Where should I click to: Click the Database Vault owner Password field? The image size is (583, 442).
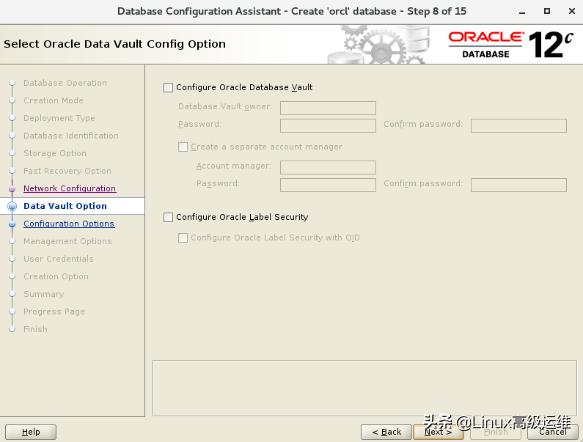pyautogui.click(x=328, y=126)
